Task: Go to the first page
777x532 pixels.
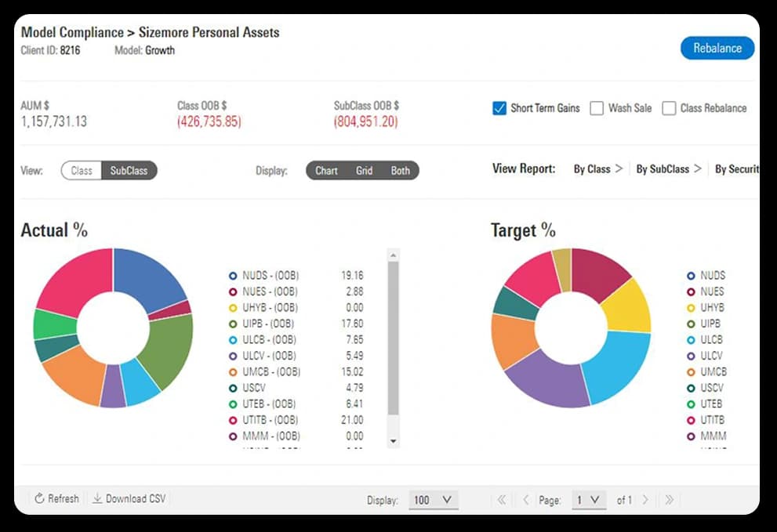Action: (502, 500)
